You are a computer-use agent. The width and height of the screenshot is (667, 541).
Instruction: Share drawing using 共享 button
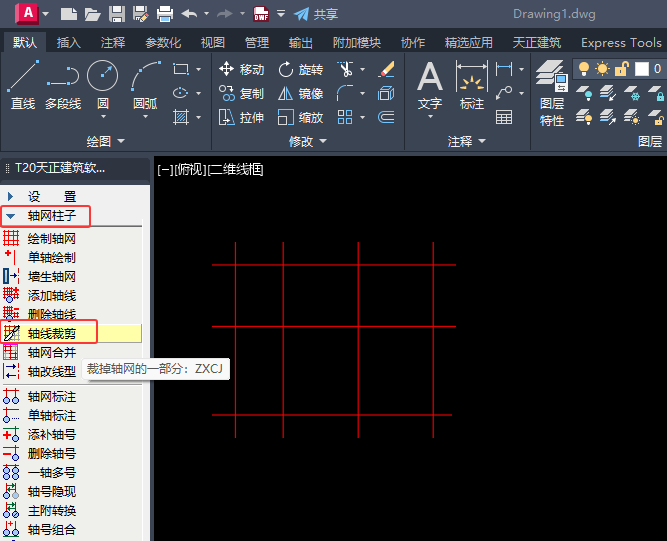pos(316,14)
